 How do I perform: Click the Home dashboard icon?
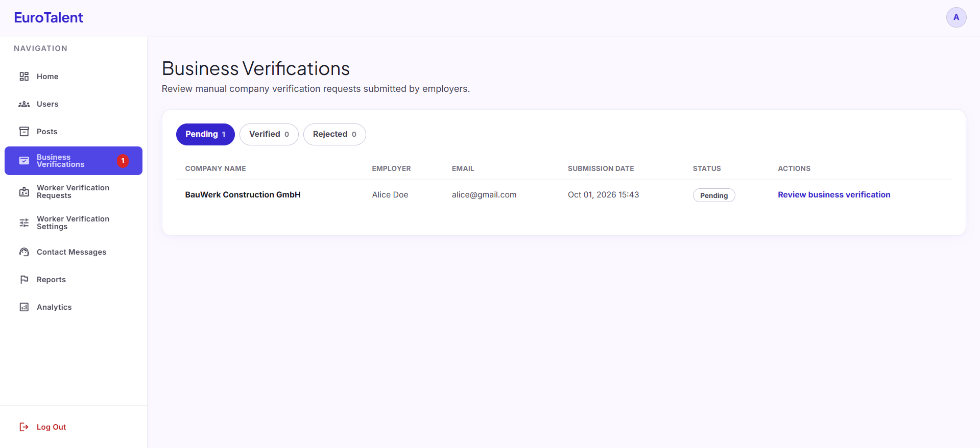click(24, 77)
